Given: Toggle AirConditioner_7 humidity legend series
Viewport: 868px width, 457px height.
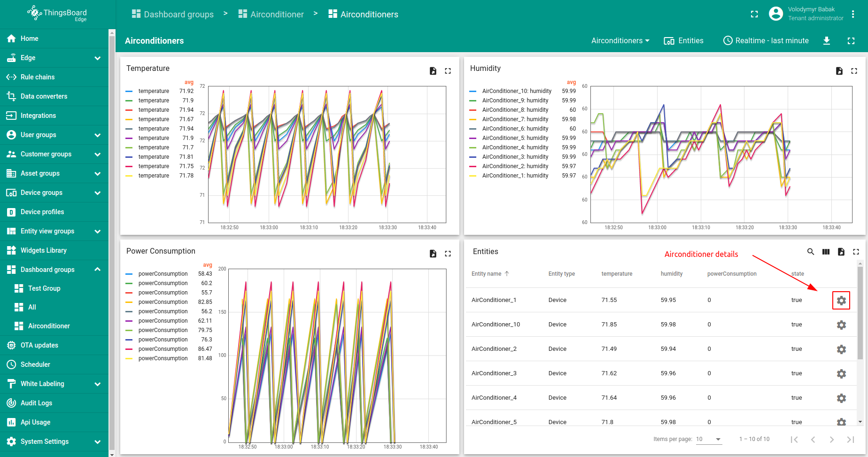Looking at the screenshot, I should pos(515,119).
